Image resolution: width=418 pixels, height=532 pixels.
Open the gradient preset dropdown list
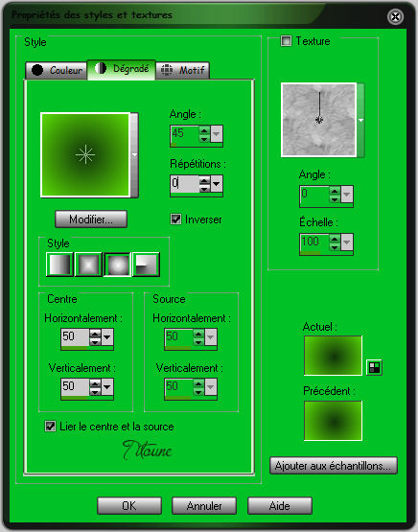click(134, 154)
